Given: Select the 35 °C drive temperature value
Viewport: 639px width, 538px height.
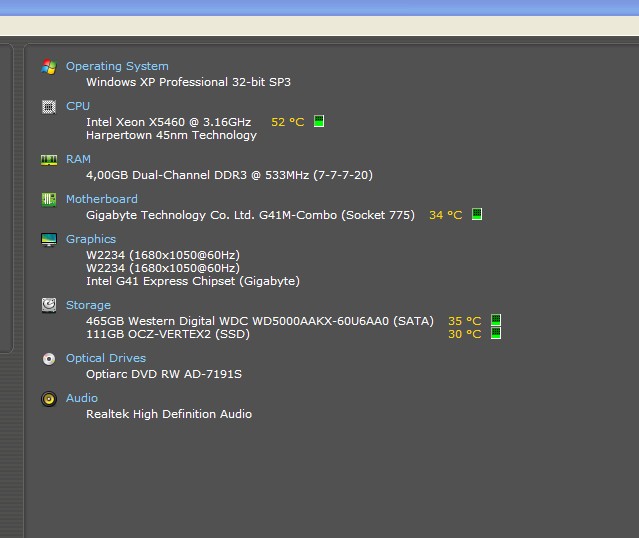Looking at the screenshot, I should click(x=465, y=321).
